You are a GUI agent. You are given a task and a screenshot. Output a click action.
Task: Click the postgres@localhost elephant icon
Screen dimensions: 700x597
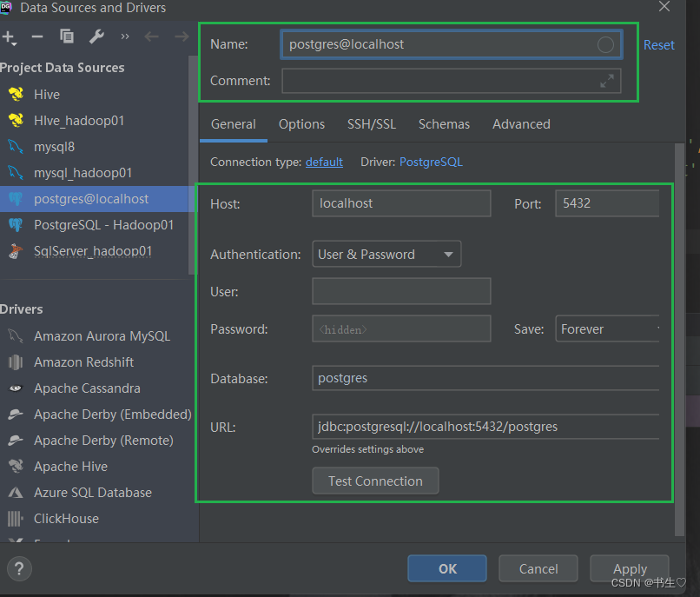(x=16, y=199)
